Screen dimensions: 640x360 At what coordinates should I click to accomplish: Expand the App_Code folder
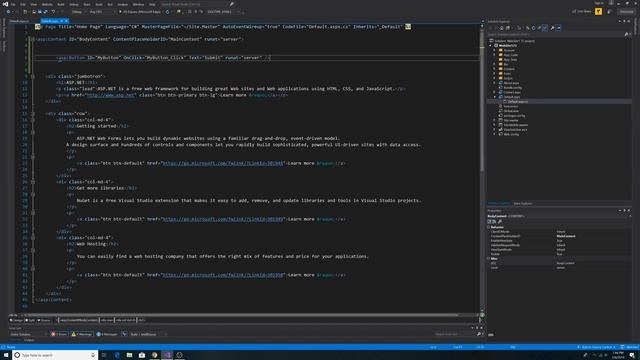point(494,55)
